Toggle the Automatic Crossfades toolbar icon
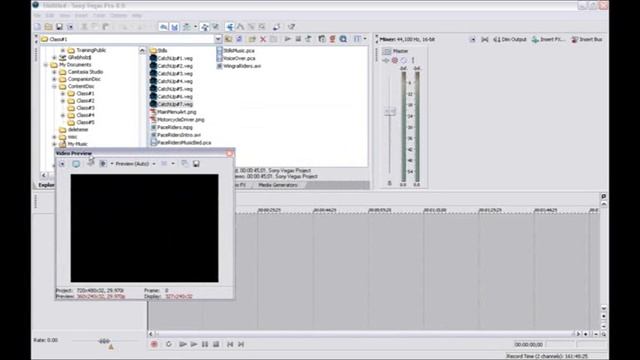 175,27
